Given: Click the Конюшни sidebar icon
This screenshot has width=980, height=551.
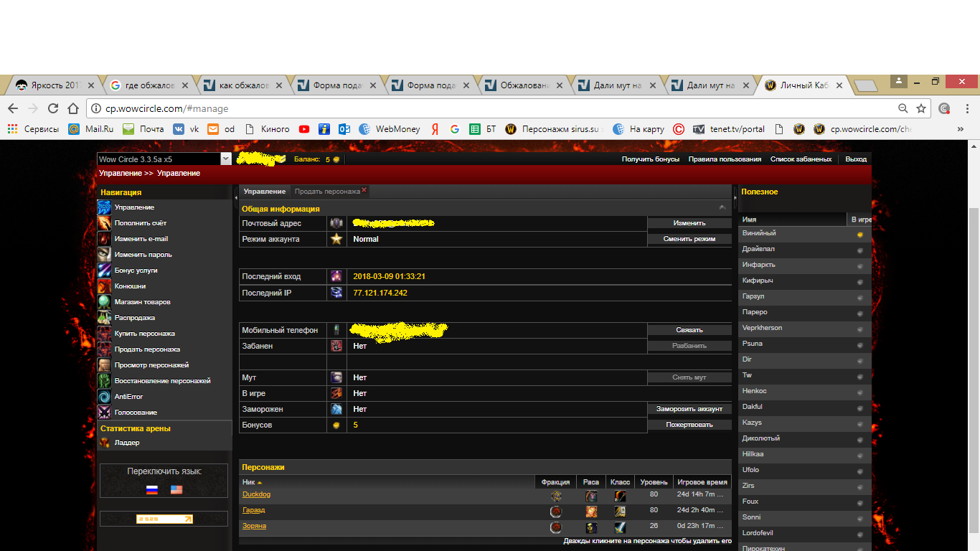Looking at the screenshot, I should [x=105, y=286].
